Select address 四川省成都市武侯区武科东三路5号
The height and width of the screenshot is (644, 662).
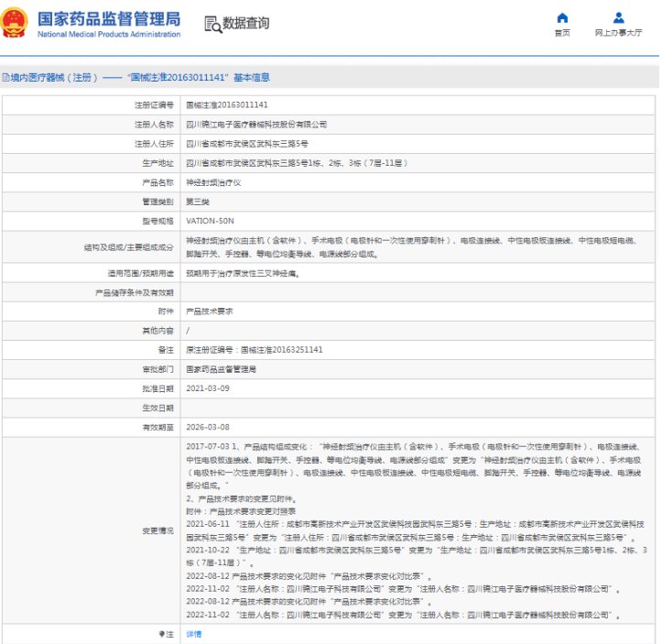(247, 144)
